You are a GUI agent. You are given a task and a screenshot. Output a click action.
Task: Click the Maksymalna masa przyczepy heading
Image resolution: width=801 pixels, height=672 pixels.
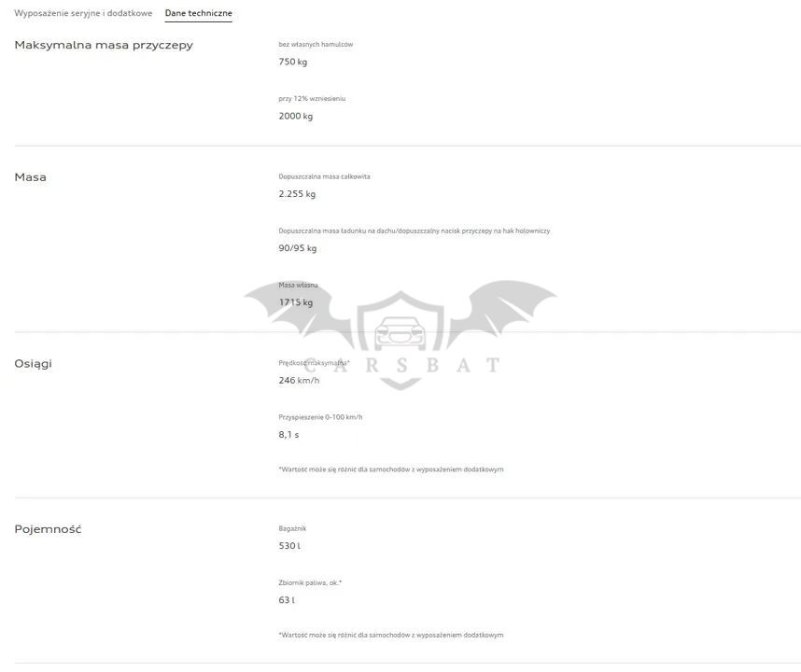tap(104, 45)
